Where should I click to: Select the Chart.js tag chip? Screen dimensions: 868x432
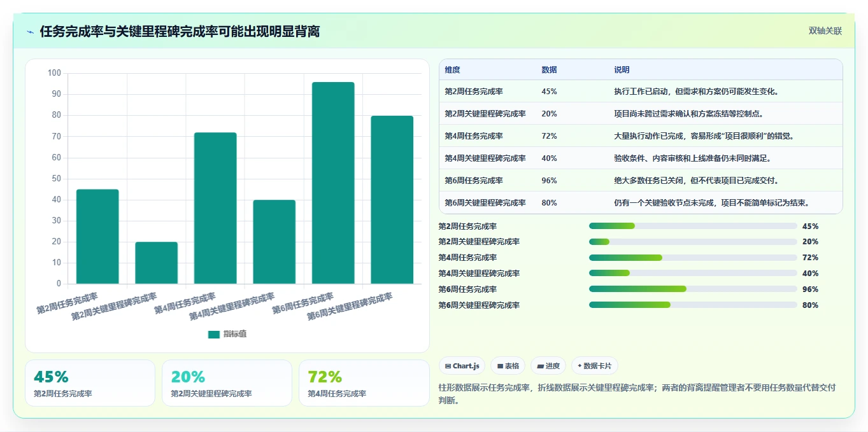tap(462, 366)
